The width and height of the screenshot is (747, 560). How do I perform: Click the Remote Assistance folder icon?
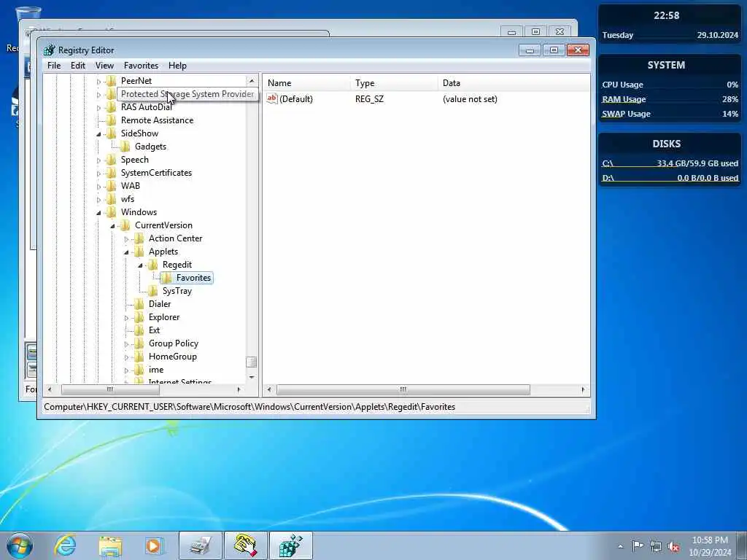point(112,120)
